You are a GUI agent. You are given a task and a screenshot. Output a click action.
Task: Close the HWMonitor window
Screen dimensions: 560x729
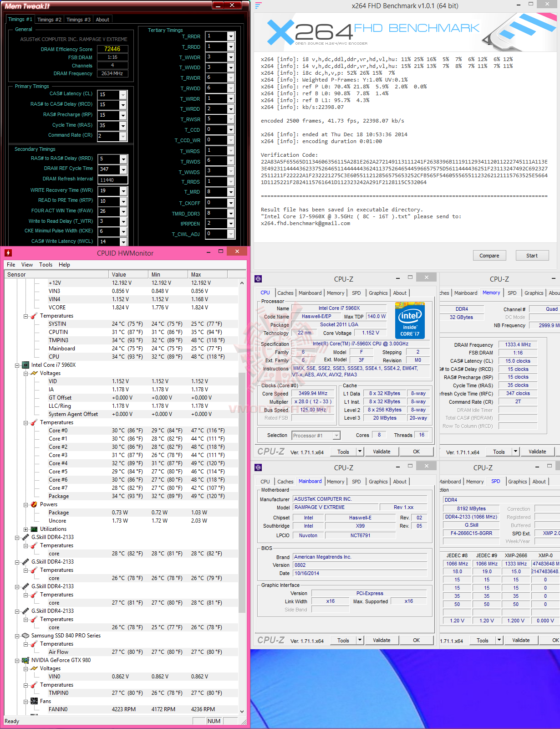[x=237, y=252]
